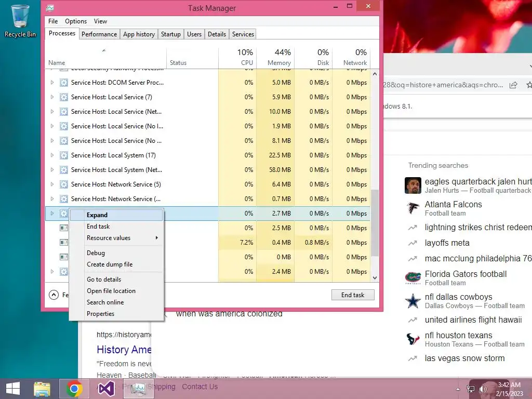Screen dimensions: 532x399
Task: Open File Explorer from the taskbar
Action: (x=42, y=389)
